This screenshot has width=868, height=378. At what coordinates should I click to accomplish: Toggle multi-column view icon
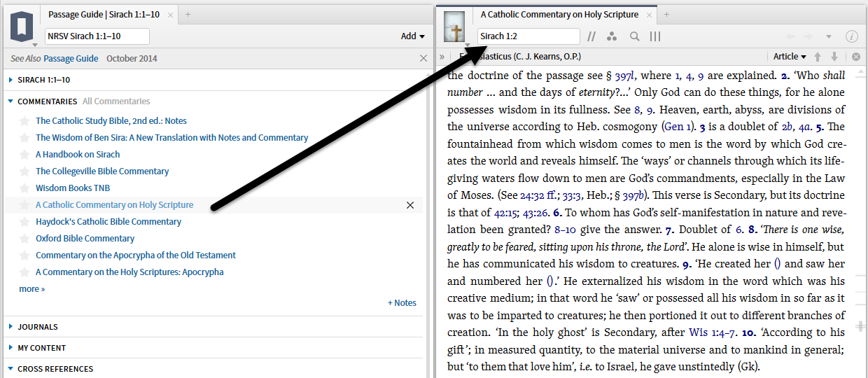(x=656, y=36)
